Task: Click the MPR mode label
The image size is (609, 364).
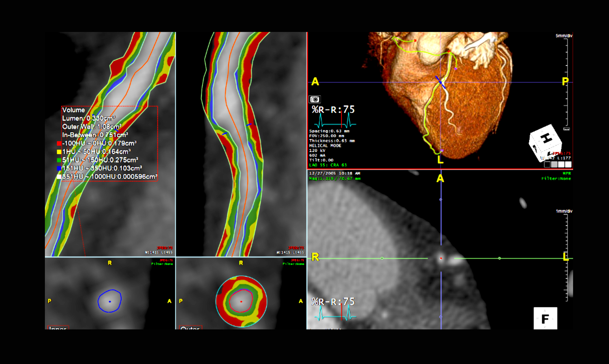Action: click(x=566, y=173)
